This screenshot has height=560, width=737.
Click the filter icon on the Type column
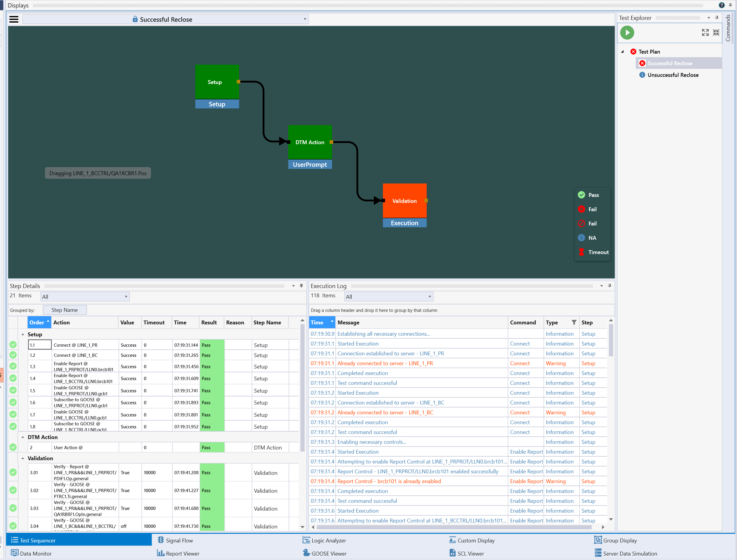[574, 322]
